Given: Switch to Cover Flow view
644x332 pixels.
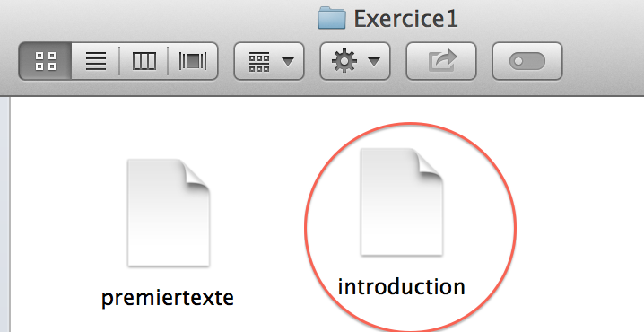Looking at the screenshot, I should click(x=193, y=61).
